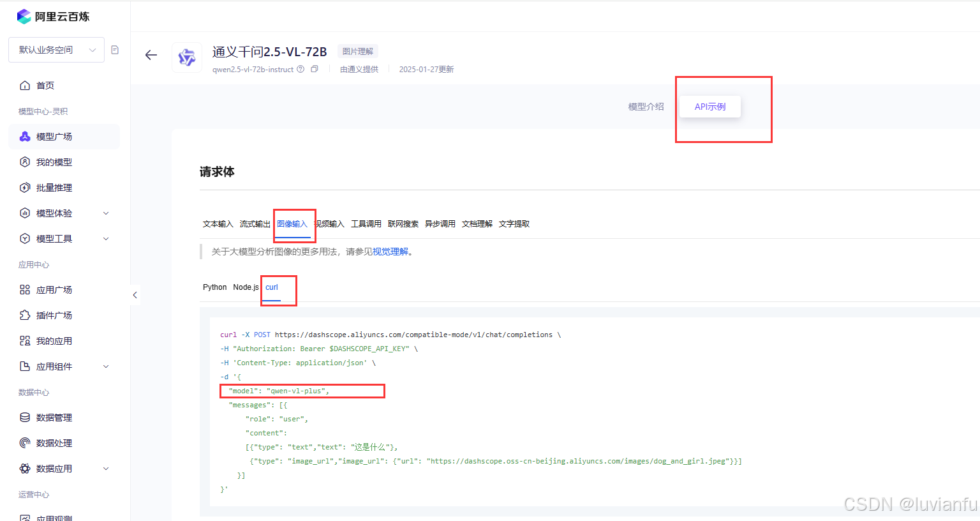
Task: Click the 应用组件 sidebar icon
Action: (25, 366)
